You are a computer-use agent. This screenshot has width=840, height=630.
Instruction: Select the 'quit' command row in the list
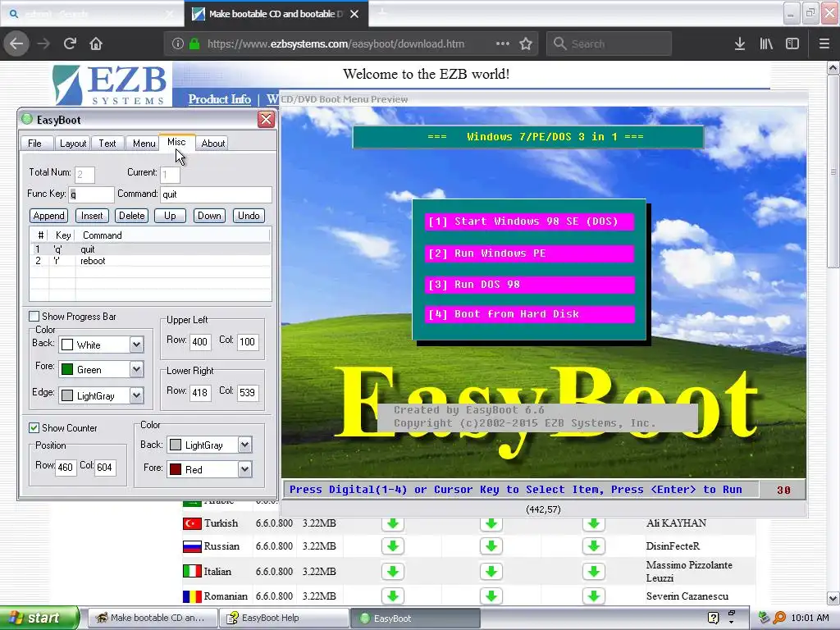click(150, 249)
